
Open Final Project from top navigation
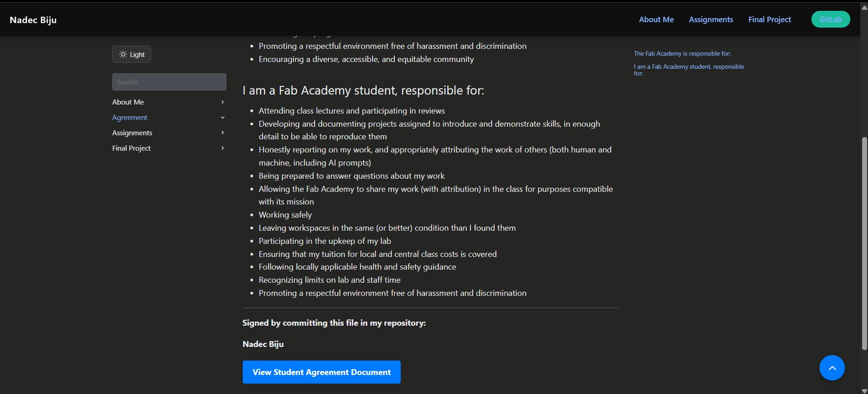769,19
